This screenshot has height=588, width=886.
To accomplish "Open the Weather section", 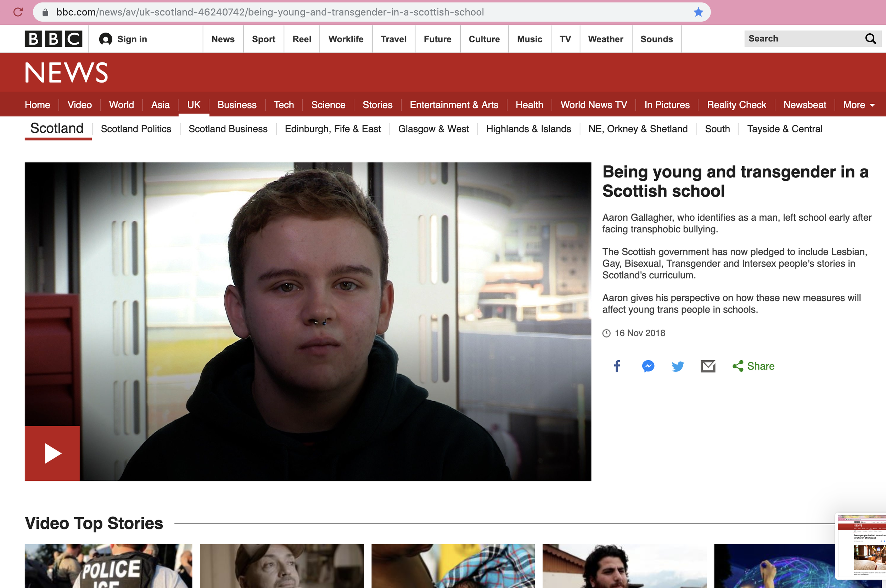I will click(605, 39).
